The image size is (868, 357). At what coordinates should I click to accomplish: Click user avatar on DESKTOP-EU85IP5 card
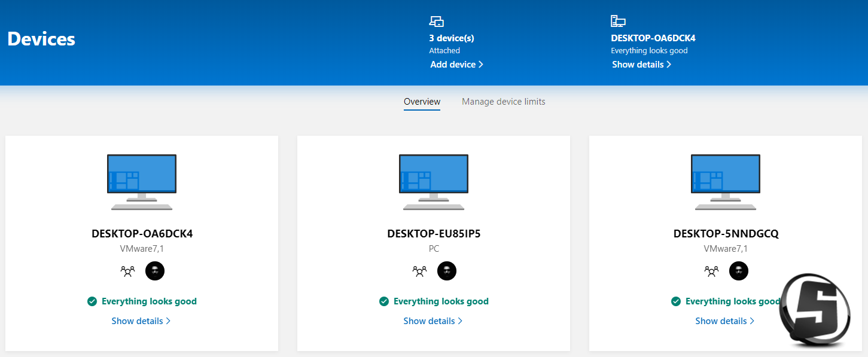(x=447, y=271)
